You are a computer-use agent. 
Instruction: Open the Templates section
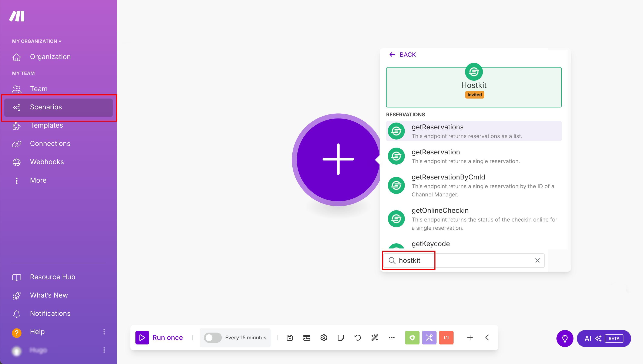(46, 125)
